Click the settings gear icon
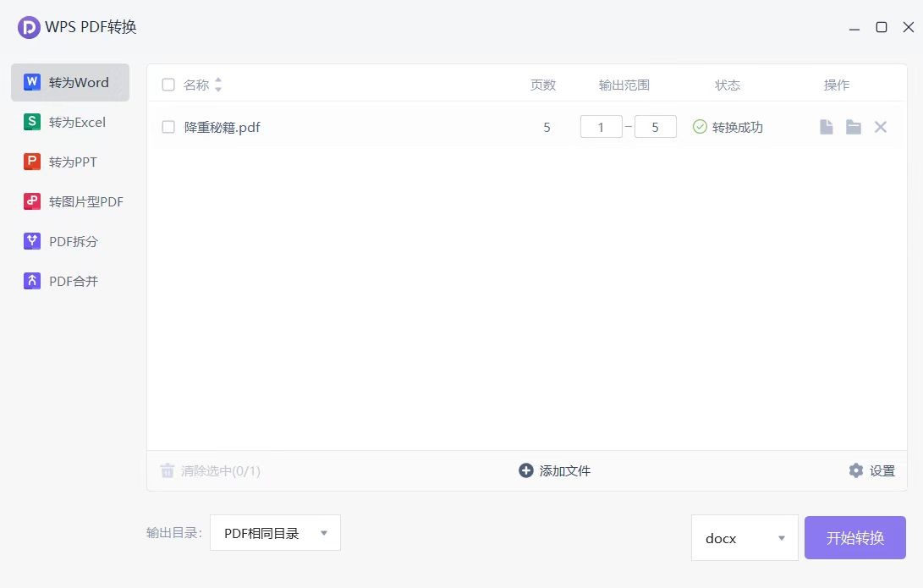This screenshot has width=923, height=588. [x=856, y=470]
